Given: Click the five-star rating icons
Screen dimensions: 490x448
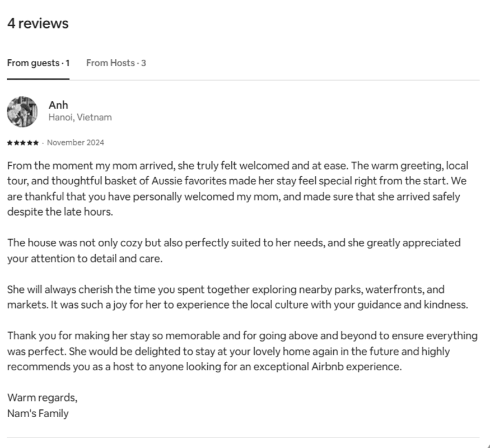Looking at the screenshot, I should click(x=23, y=143).
